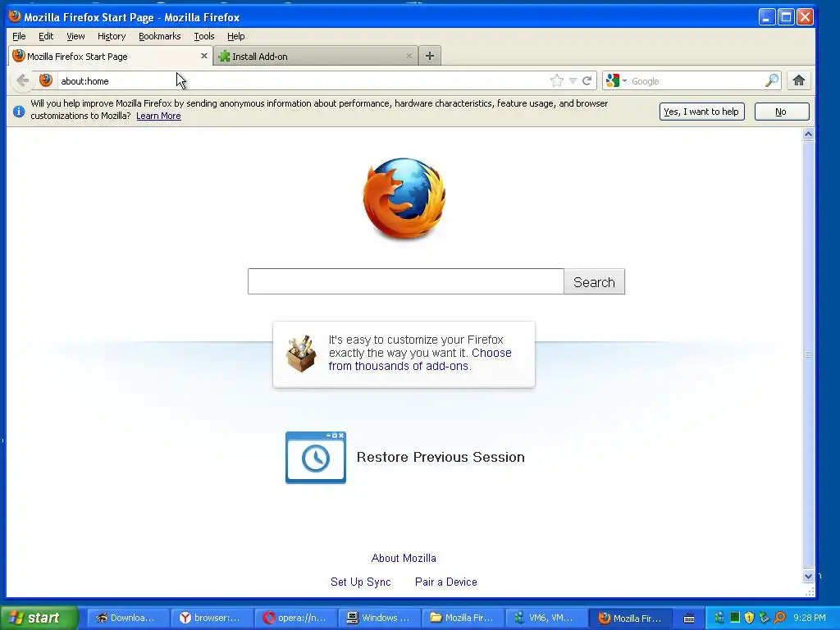The height and width of the screenshot is (630, 840).
Task: Click the 9:28 PM system clock
Action: (810, 618)
